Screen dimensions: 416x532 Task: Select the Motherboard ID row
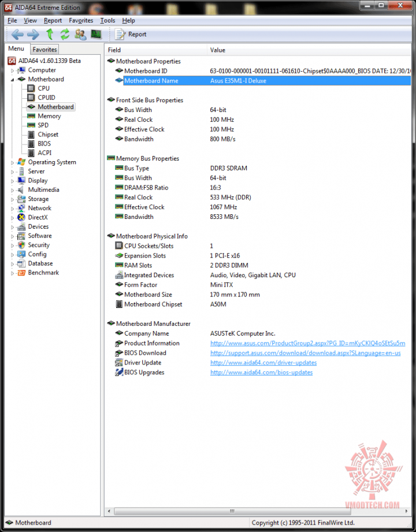263,71
